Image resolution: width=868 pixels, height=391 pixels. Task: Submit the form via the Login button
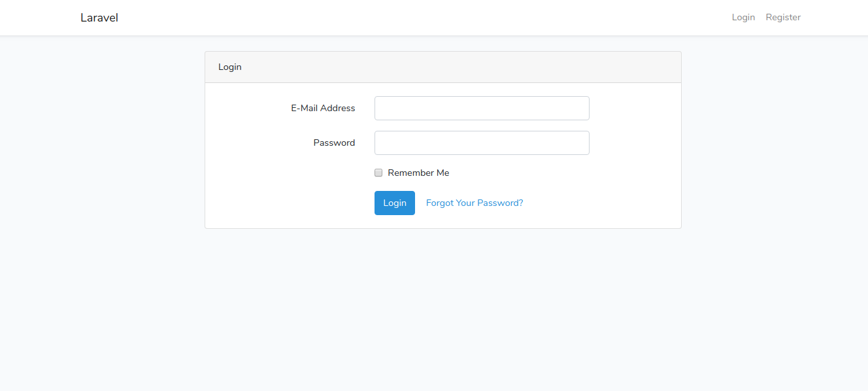394,203
